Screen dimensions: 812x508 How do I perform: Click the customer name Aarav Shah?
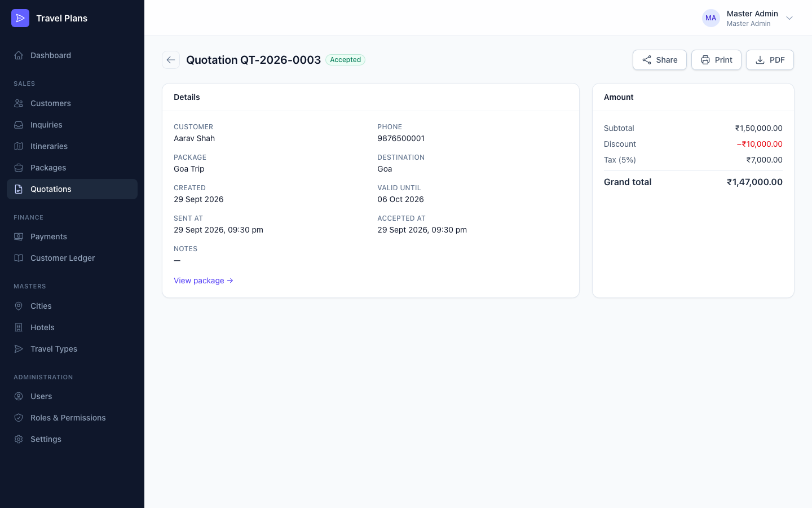point(194,138)
